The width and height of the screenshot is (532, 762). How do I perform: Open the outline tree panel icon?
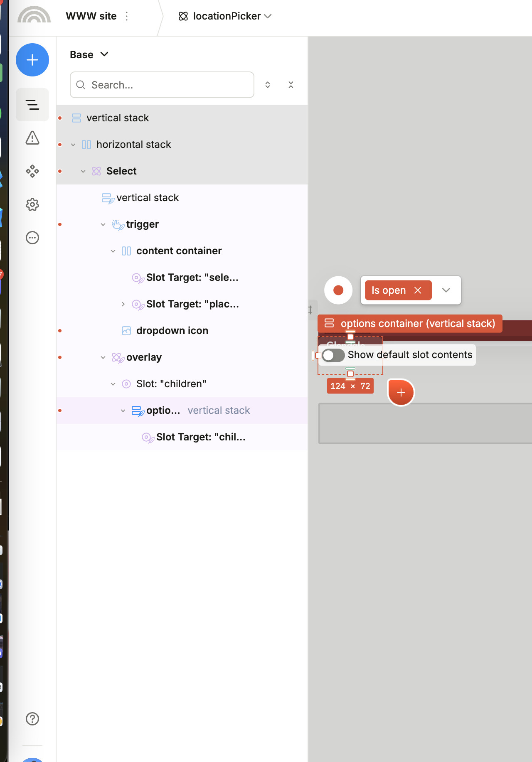pyautogui.click(x=32, y=105)
